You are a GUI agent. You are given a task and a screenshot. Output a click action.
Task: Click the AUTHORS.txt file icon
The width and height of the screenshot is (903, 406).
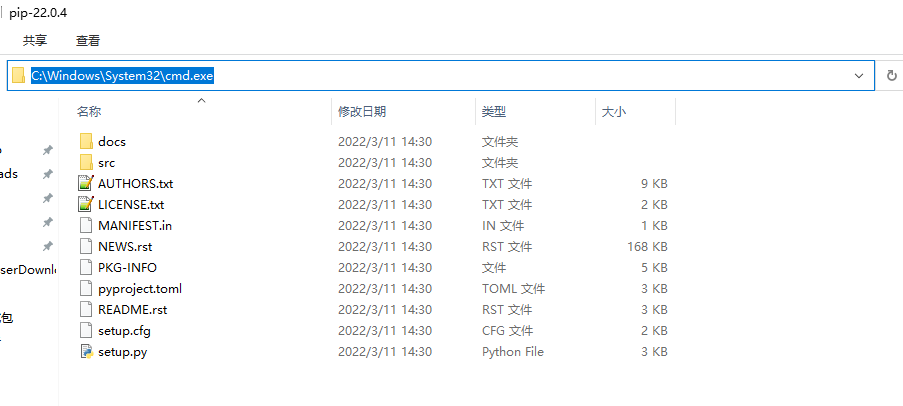coord(86,184)
